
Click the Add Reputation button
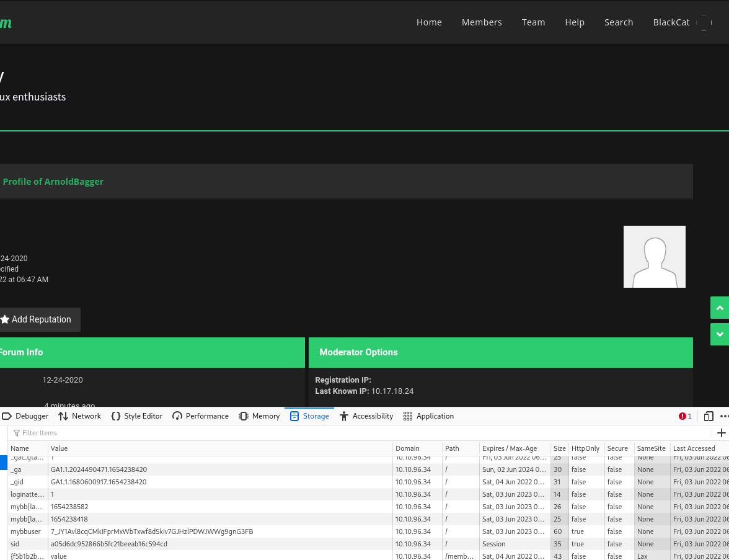coord(36,319)
